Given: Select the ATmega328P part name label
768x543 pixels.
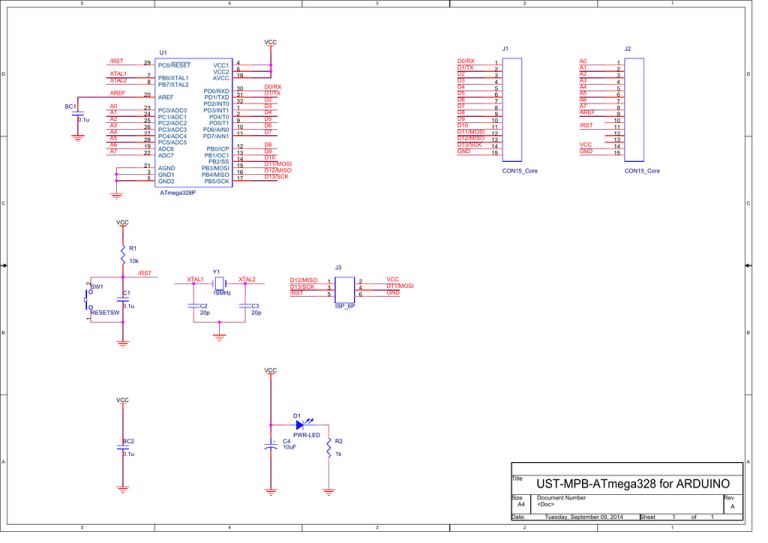Looking at the screenshot, I should coord(178,193).
